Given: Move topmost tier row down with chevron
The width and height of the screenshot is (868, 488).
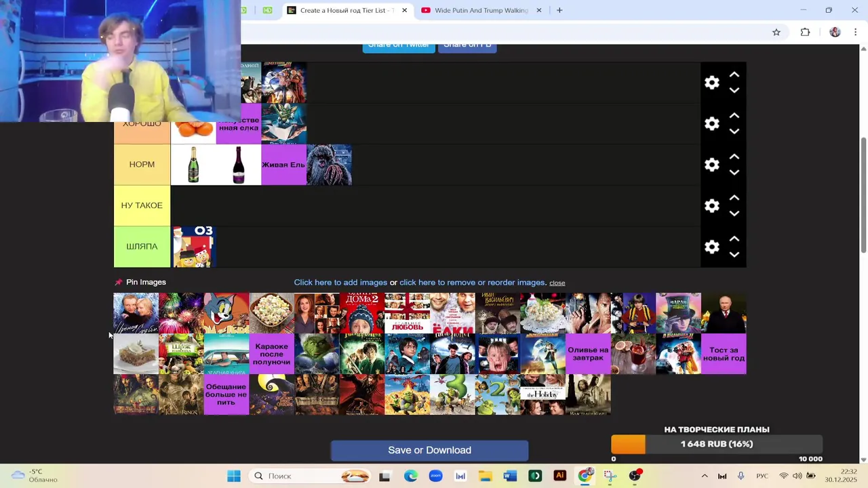Looking at the screenshot, I should (734, 90).
